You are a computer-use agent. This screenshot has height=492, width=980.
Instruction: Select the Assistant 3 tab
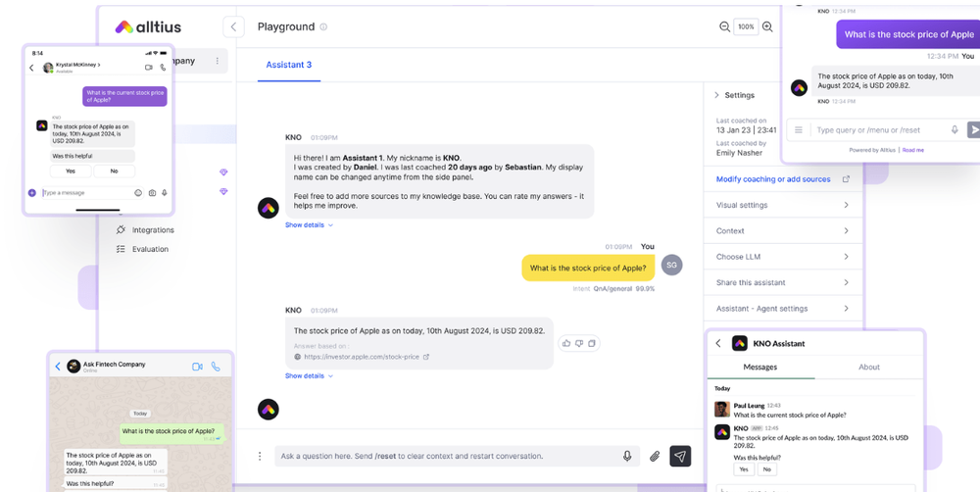pyautogui.click(x=289, y=65)
